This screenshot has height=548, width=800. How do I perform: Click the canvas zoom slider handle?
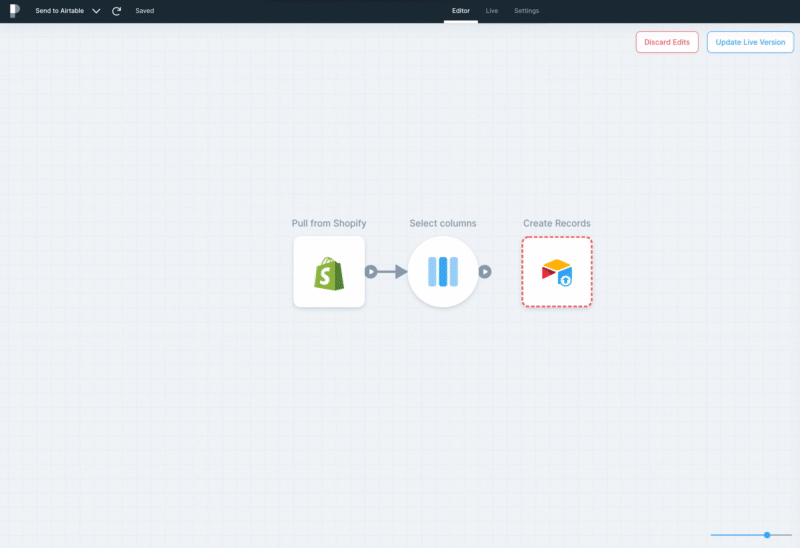(767, 535)
